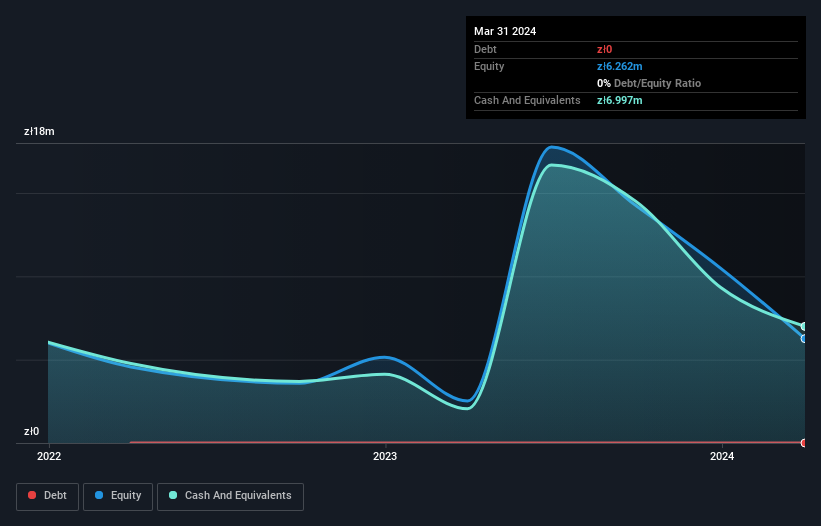The width and height of the screenshot is (821, 526).
Task: Click the zł6.262m Equity value in tooltip
Action: [619, 66]
